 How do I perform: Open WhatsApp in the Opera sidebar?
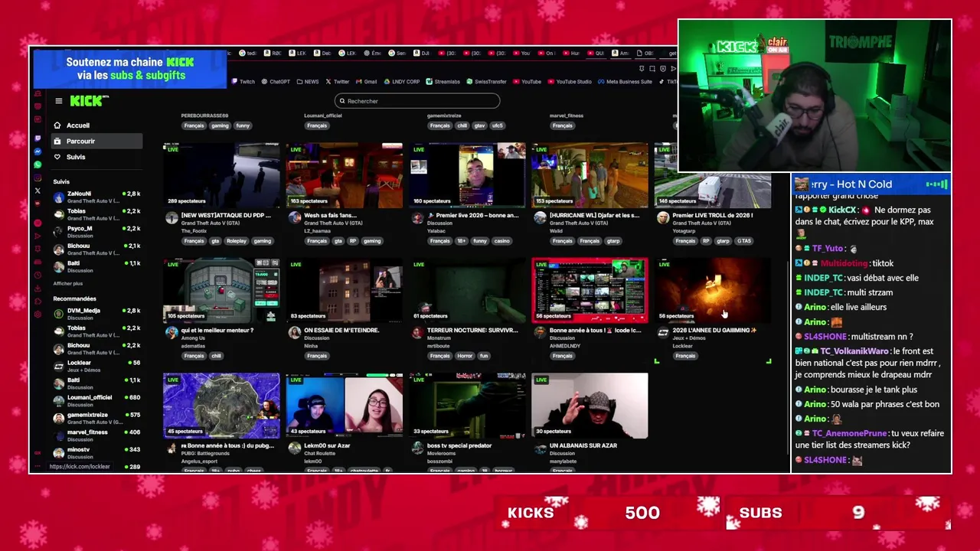(x=38, y=165)
